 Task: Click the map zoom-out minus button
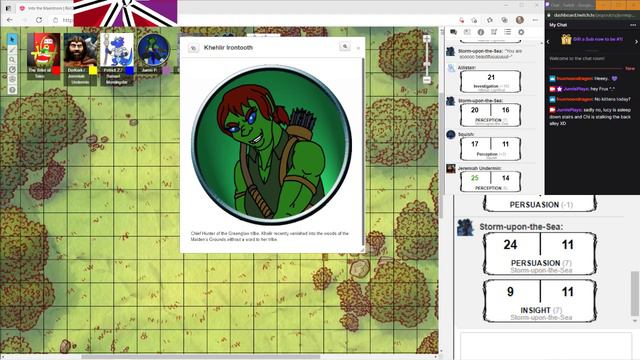tap(427, 80)
